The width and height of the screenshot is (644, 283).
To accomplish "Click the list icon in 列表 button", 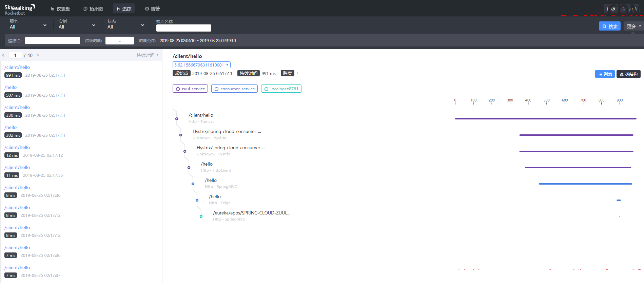I will point(600,74).
